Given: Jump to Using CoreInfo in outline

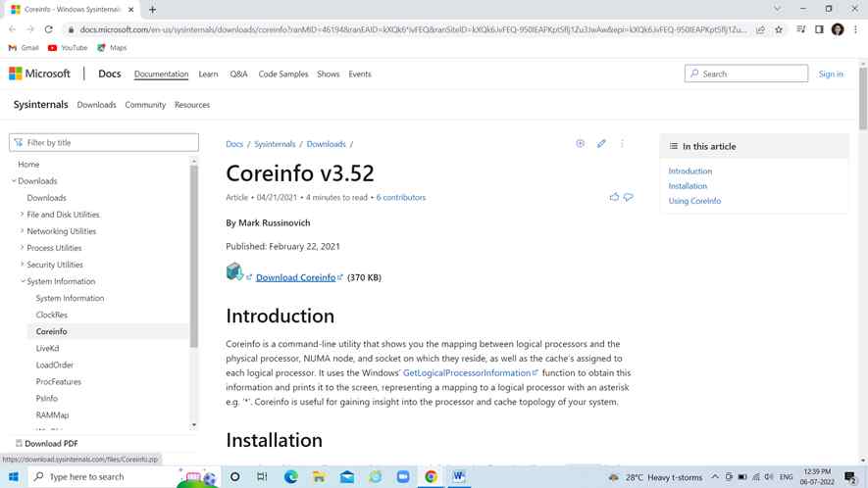Looking at the screenshot, I should pos(694,201).
